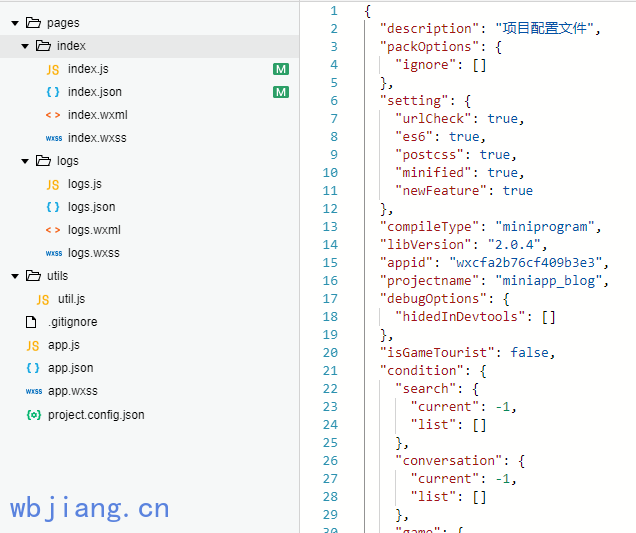Collapse the index folder arrow
Viewport: 636px width, 533px height.
tap(25, 46)
